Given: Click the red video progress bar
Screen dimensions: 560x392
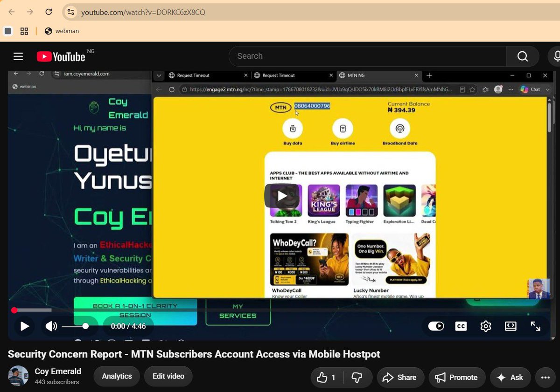Looking at the screenshot, I should point(281,310).
